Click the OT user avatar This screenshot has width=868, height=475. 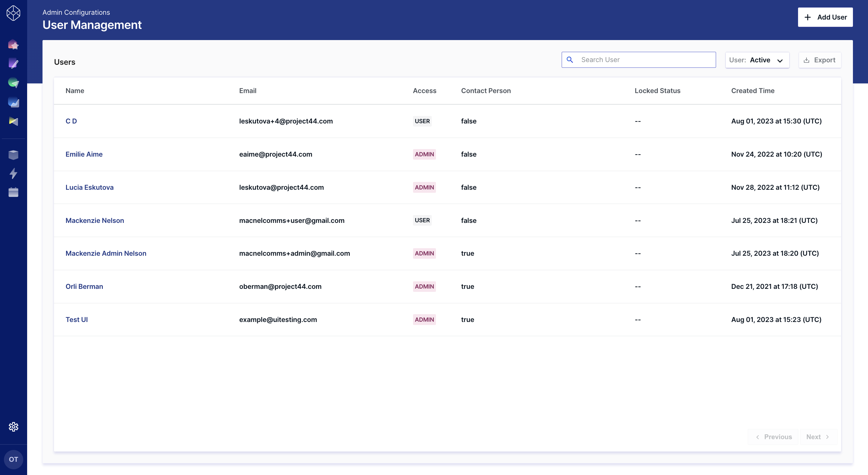click(14, 459)
